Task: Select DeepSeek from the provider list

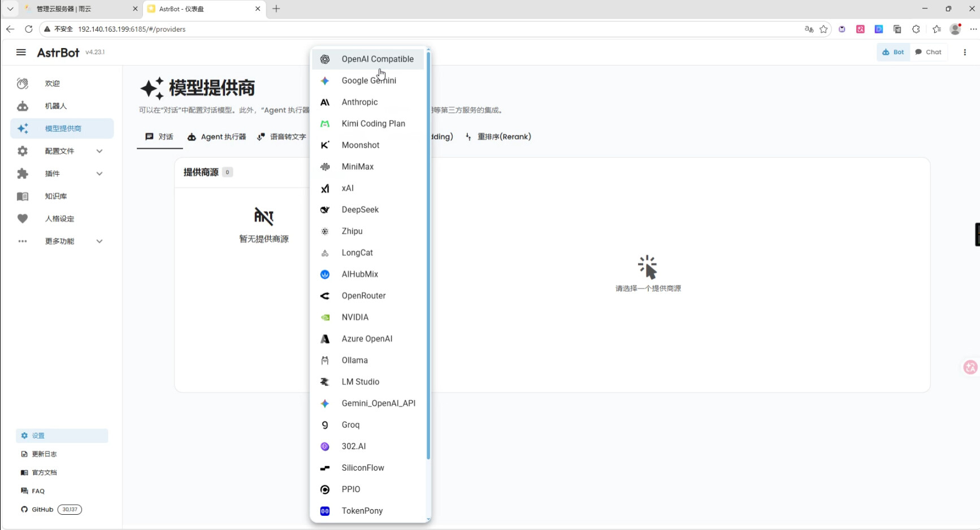Action: [360, 210]
